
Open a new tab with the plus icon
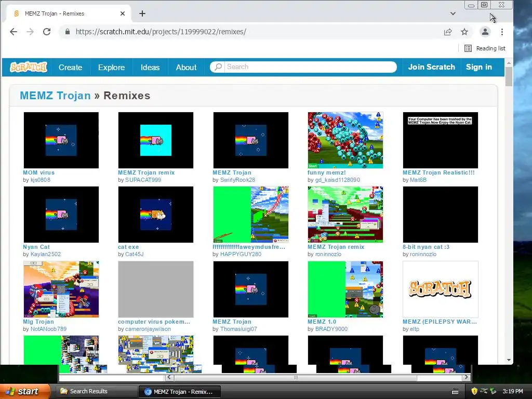click(142, 14)
